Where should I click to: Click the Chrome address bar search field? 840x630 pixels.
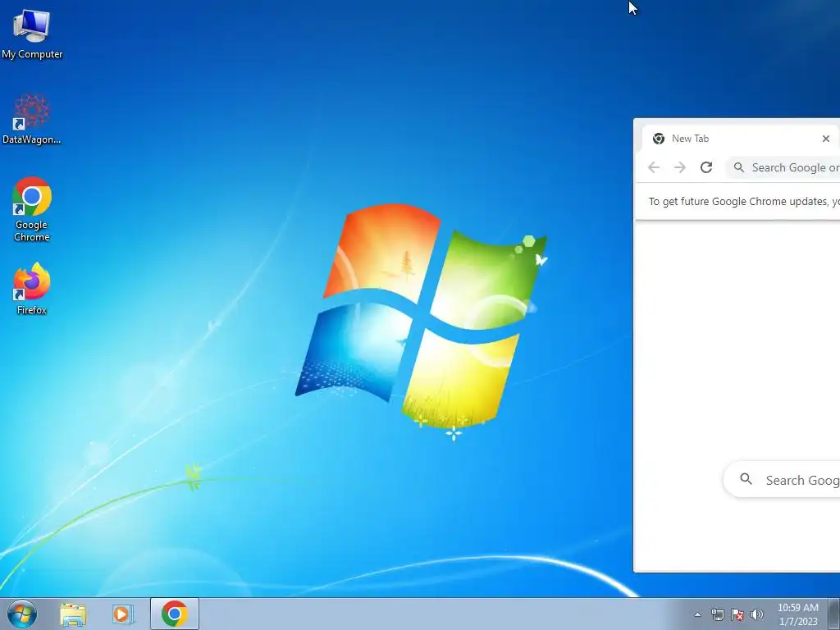(x=783, y=167)
